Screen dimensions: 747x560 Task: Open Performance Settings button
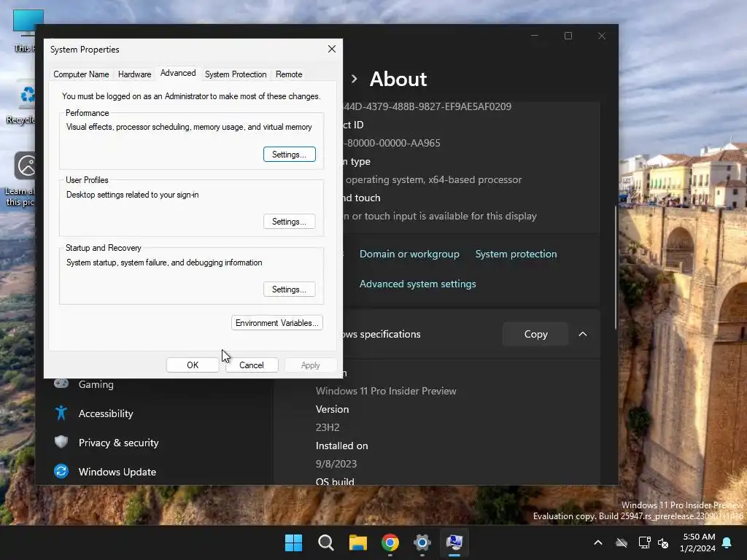(289, 155)
